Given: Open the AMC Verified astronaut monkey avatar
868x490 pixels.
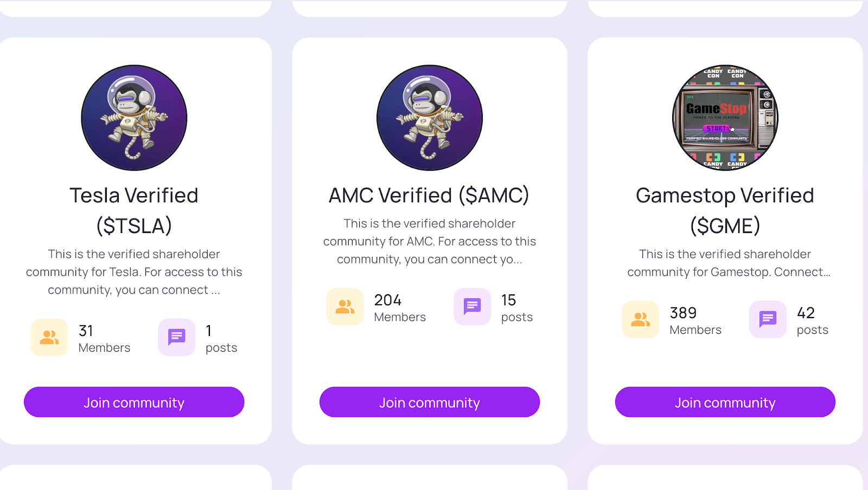Looking at the screenshot, I should click(x=430, y=118).
